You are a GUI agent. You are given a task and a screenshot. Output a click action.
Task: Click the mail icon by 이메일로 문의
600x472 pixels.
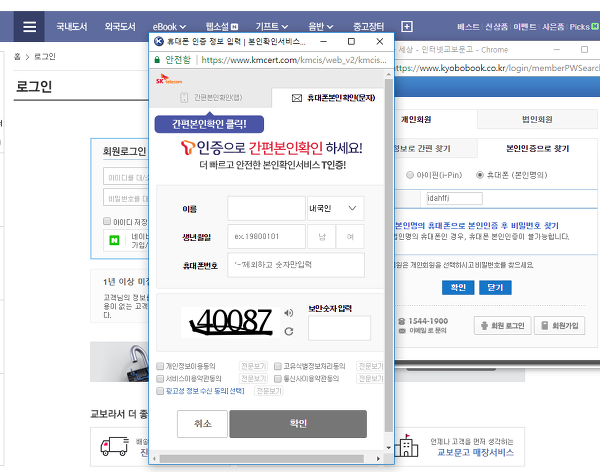(402, 331)
